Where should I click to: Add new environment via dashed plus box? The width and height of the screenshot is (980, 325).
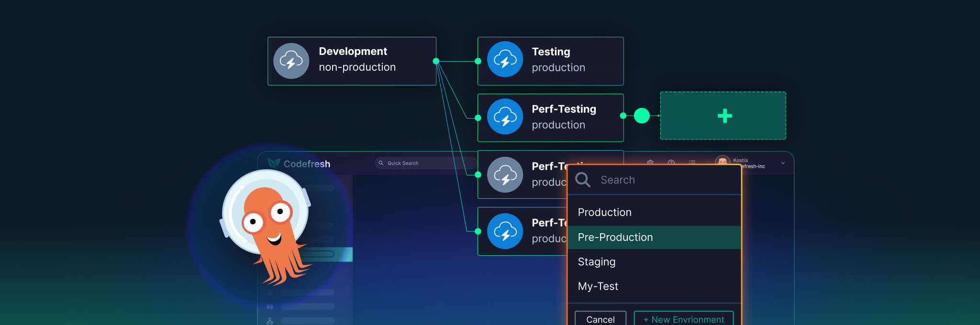(723, 116)
